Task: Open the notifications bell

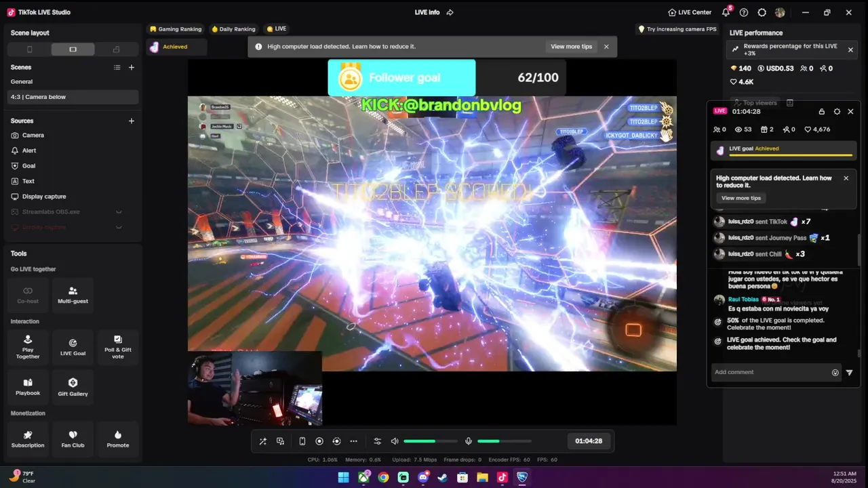Action: [x=726, y=12]
